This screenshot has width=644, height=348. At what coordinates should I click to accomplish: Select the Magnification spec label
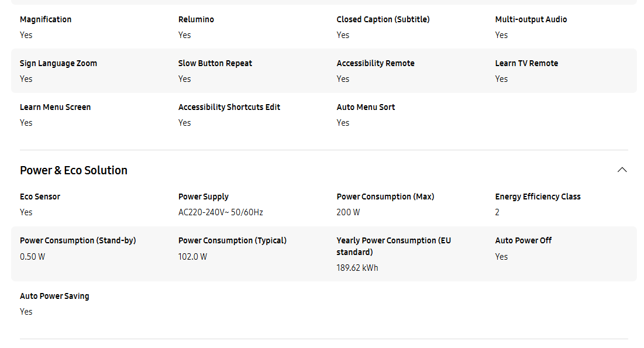46,19
